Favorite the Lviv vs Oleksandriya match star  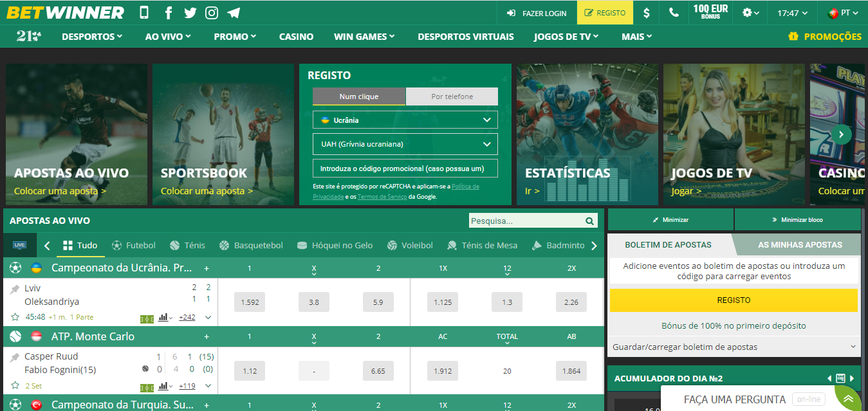pos(15,317)
